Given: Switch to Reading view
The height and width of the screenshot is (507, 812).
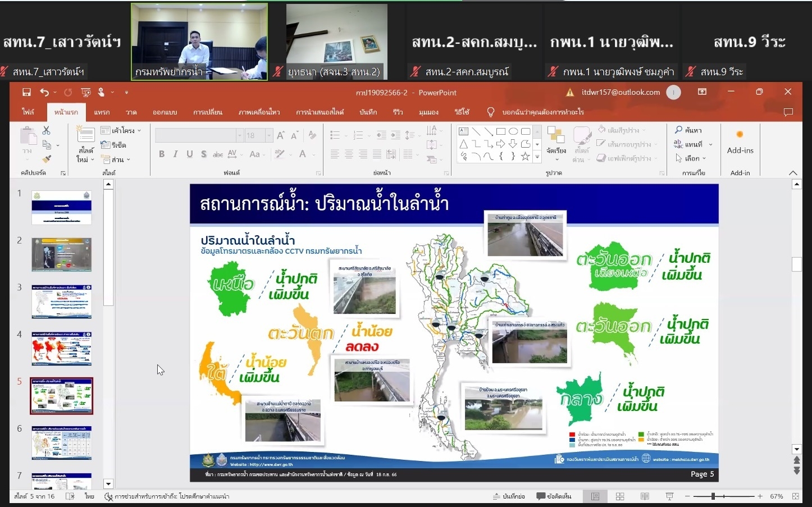Looking at the screenshot, I should pos(645,496).
